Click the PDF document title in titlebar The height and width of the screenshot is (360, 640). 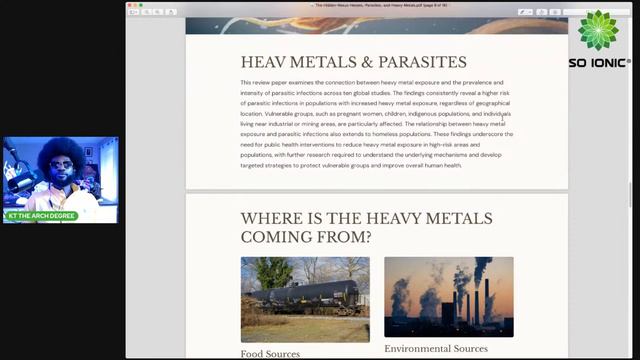click(x=381, y=5)
